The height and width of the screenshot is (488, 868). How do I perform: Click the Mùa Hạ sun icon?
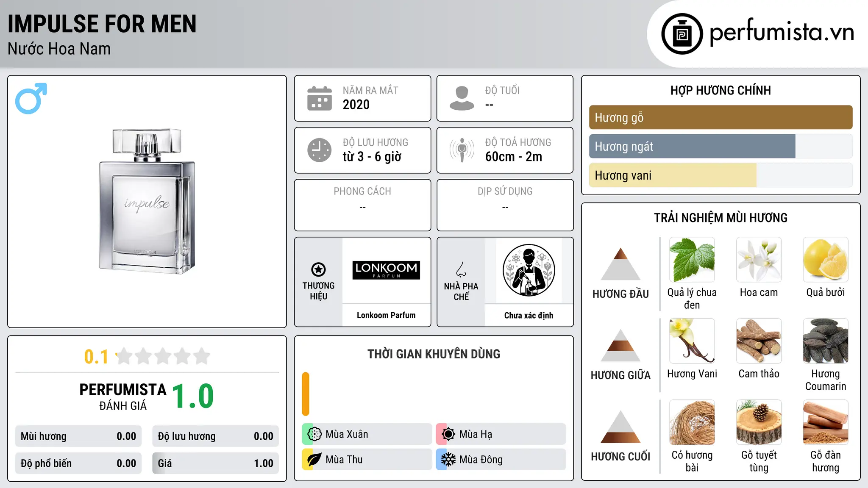[x=448, y=434]
